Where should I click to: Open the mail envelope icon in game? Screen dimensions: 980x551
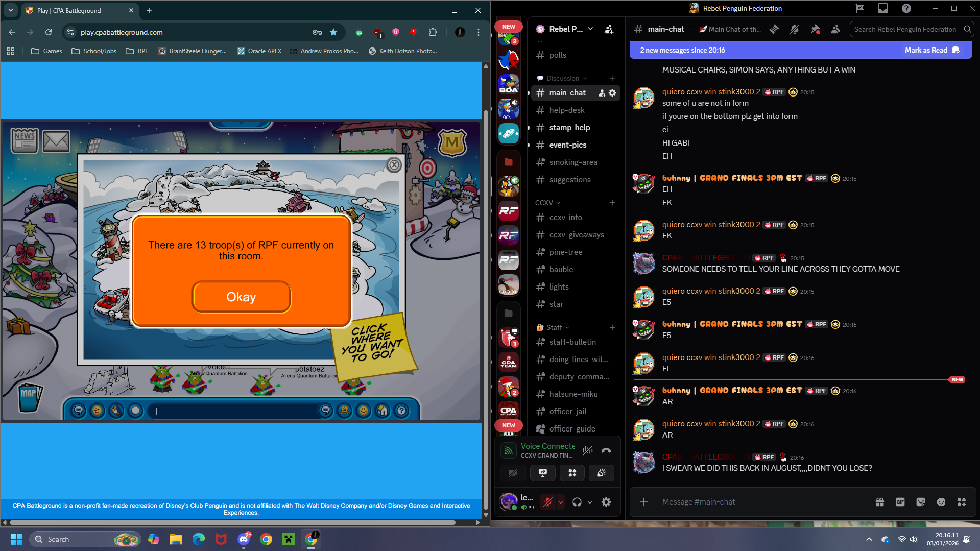click(x=56, y=141)
